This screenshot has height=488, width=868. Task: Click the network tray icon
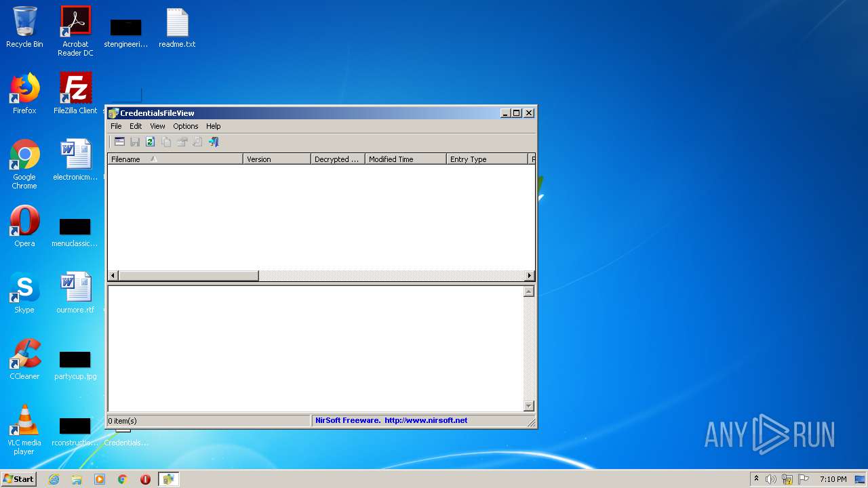coord(787,479)
